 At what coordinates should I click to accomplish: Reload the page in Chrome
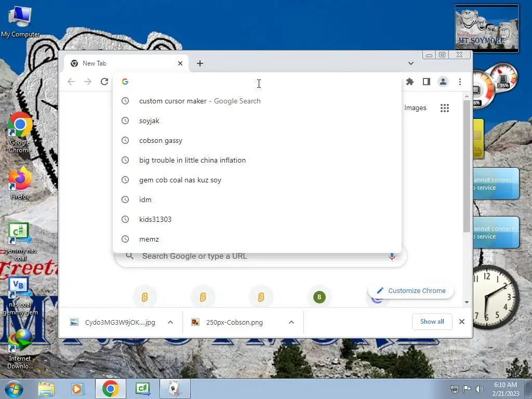click(104, 82)
